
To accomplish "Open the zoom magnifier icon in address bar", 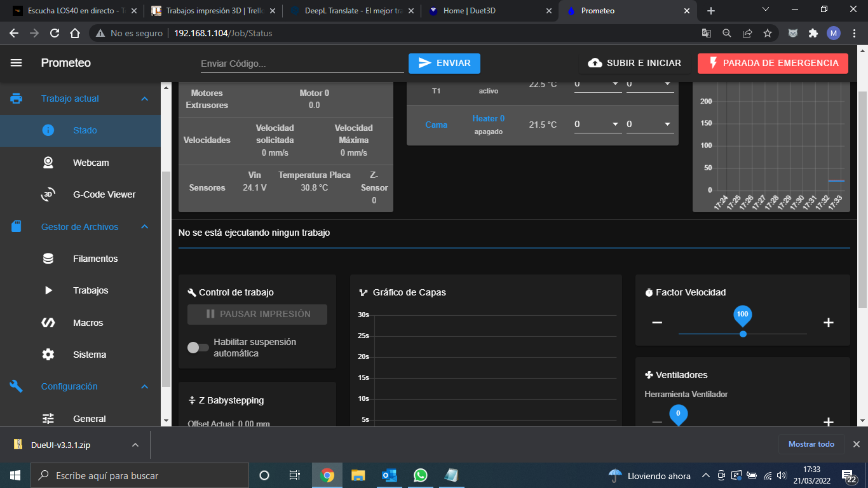I will (727, 33).
